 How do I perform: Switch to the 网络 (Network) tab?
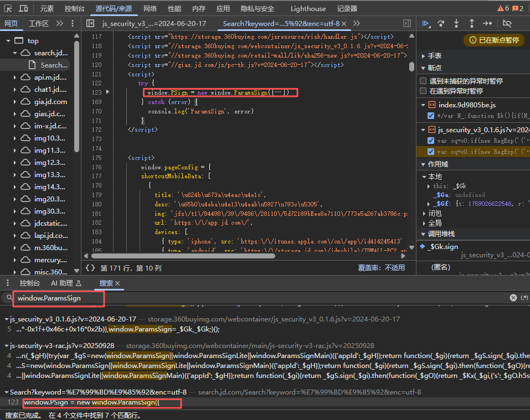coord(150,9)
